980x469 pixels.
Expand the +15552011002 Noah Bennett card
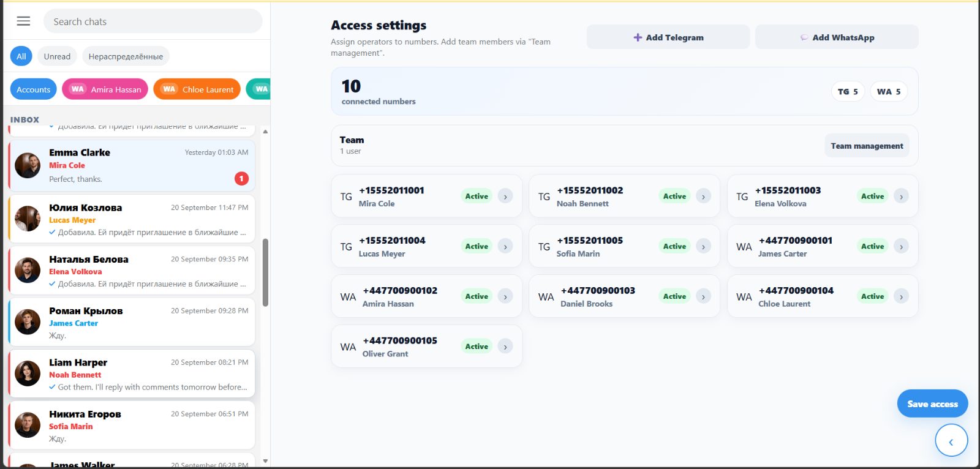[x=703, y=197]
